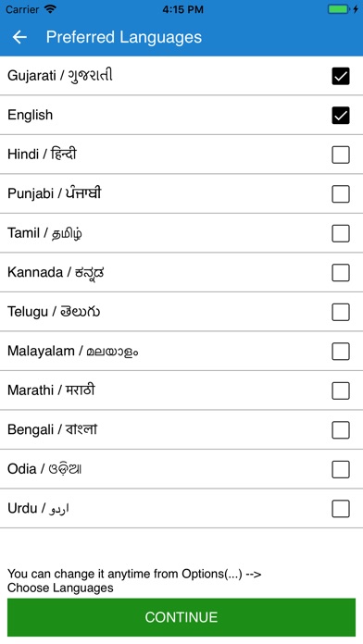Image resolution: width=363 pixels, height=644 pixels.
Task: Tap the battery icon in status bar
Action: tap(340, 9)
